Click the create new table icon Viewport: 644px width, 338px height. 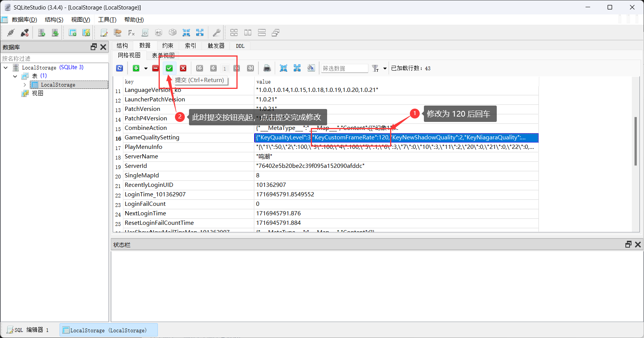tap(72, 33)
